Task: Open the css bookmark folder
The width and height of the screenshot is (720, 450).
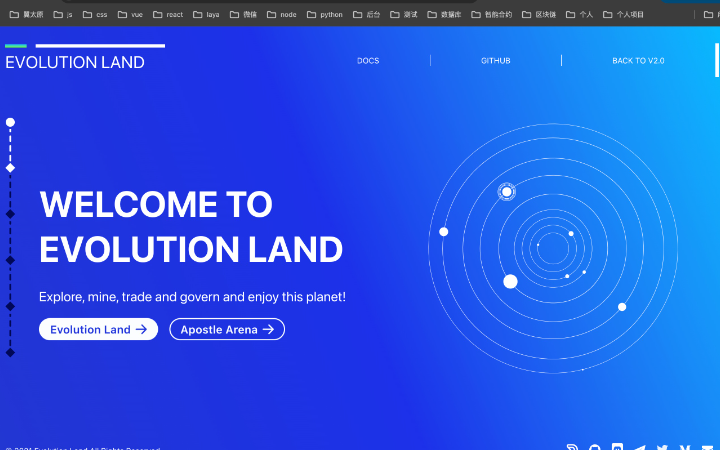Action: (x=95, y=15)
